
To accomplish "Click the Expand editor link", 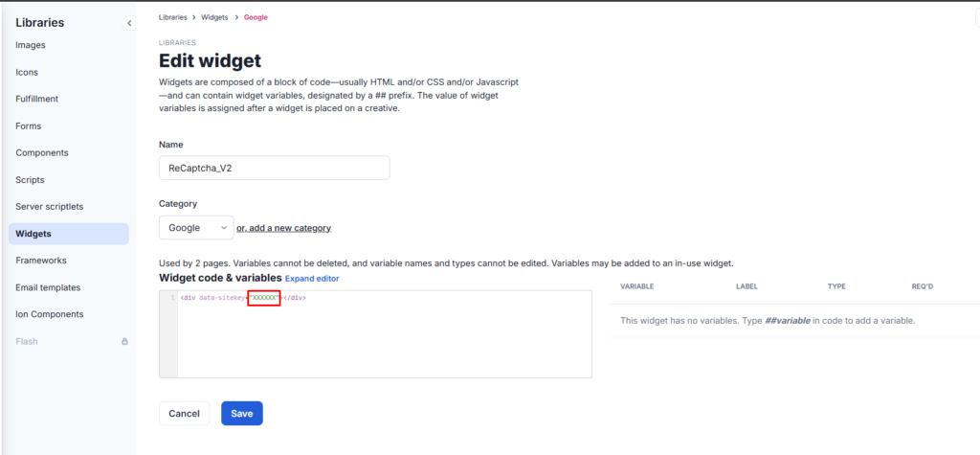I will coord(312,279).
